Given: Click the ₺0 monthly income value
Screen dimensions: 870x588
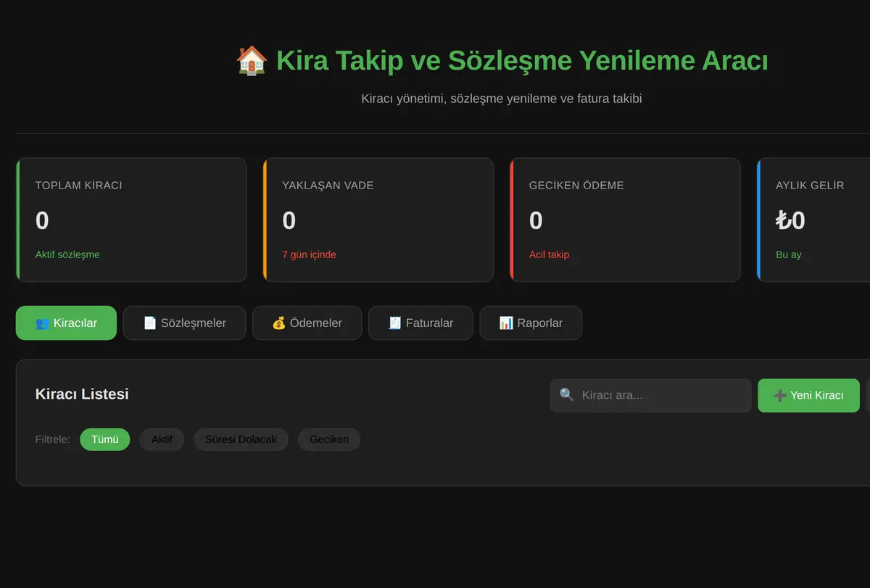Looking at the screenshot, I should (x=790, y=220).
